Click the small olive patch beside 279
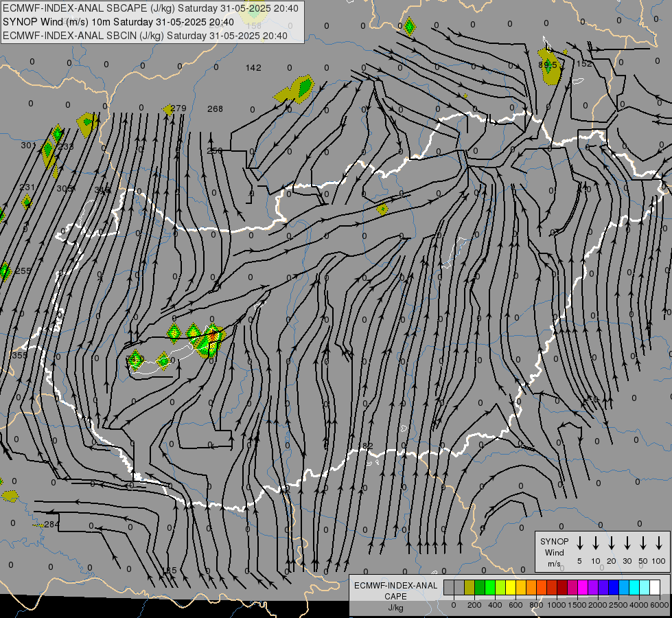Viewport: 672px width, 618px height. click(x=167, y=110)
